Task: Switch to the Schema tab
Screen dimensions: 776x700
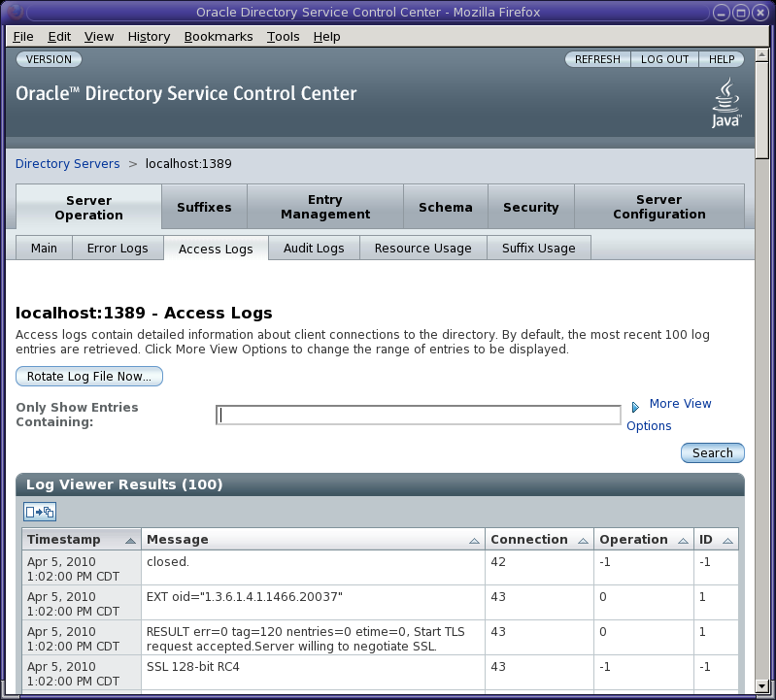Action: 446,207
